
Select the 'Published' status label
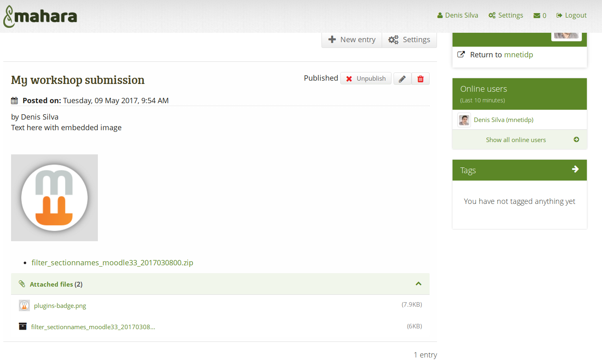click(321, 78)
